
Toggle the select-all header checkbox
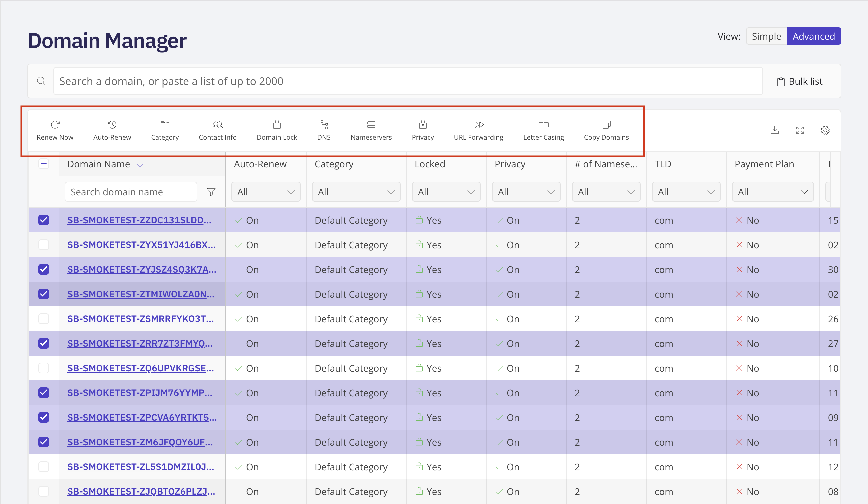tap(44, 164)
